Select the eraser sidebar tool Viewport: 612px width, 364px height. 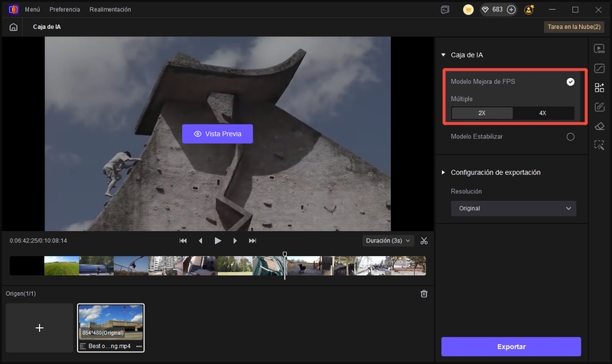(x=599, y=126)
